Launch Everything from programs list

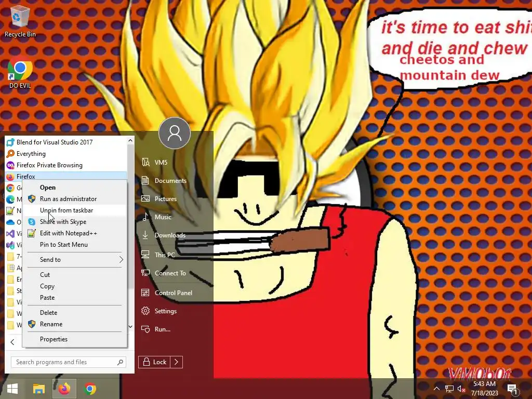click(66, 154)
